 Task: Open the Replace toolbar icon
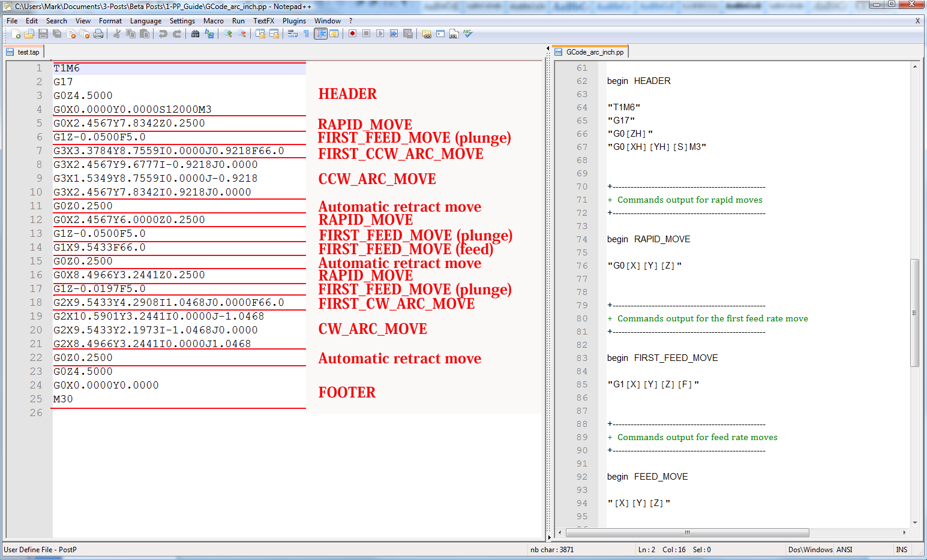click(x=210, y=34)
